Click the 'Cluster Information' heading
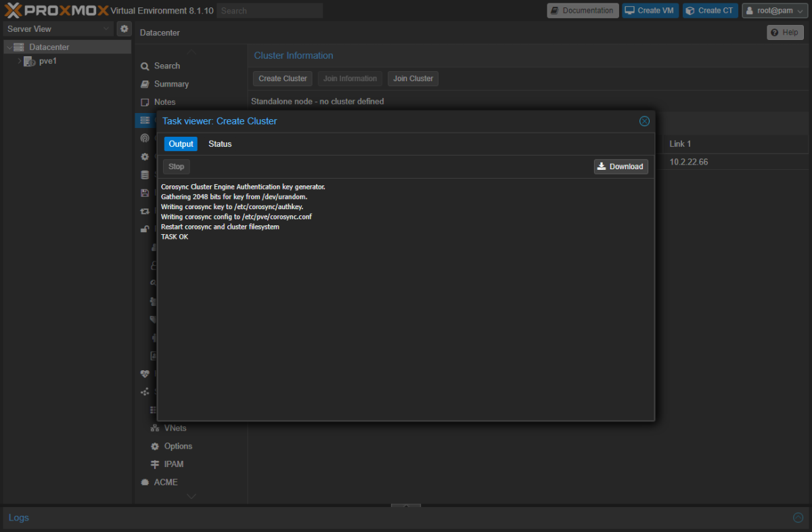Image resolution: width=812 pixels, height=532 pixels. (x=294, y=56)
